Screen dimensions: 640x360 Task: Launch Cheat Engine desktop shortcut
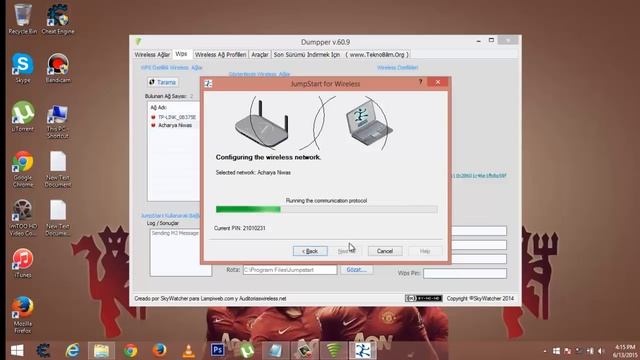pyautogui.click(x=58, y=19)
